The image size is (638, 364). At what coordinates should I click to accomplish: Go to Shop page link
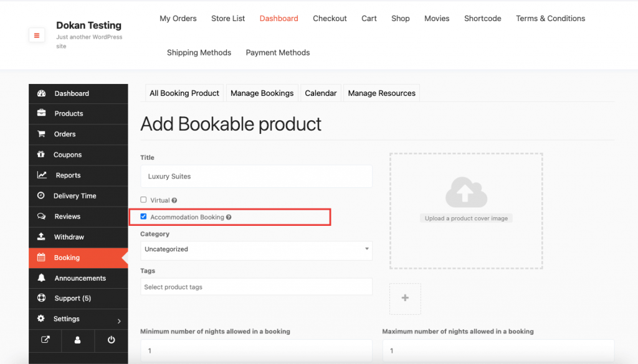[401, 18]
